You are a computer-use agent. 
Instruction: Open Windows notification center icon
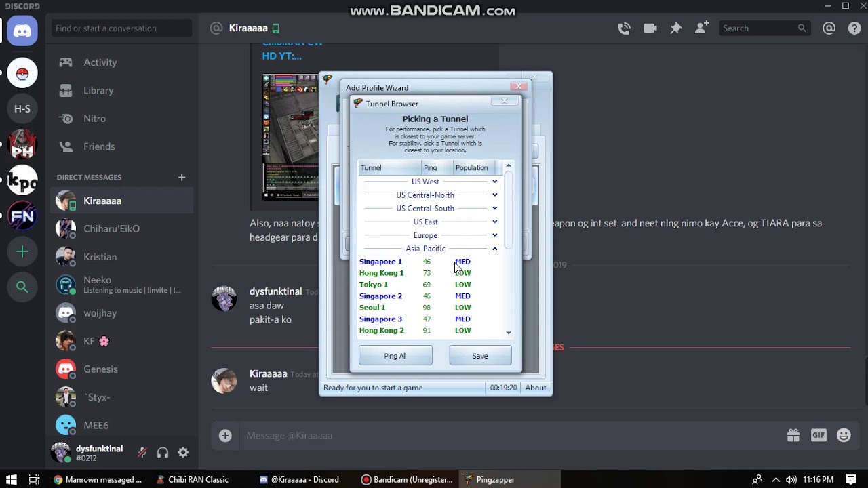(850, 479)
